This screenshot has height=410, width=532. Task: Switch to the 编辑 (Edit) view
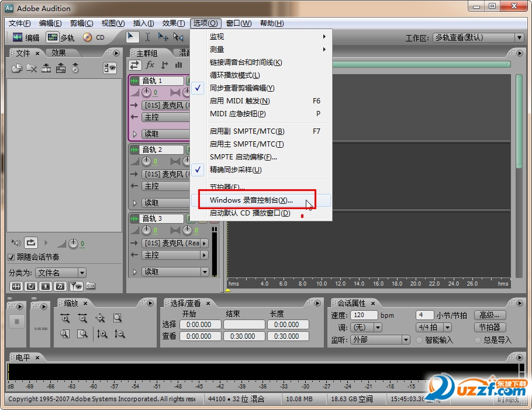(x=26, y=37)
